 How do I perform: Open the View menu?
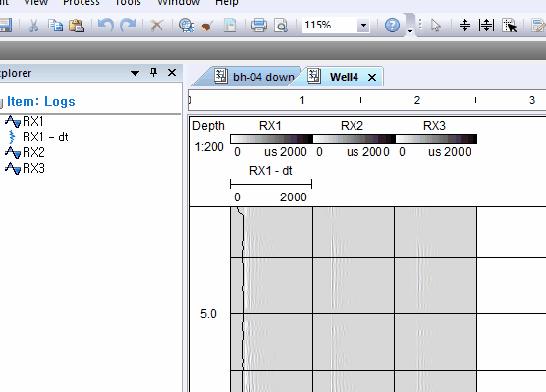point(35,2)
